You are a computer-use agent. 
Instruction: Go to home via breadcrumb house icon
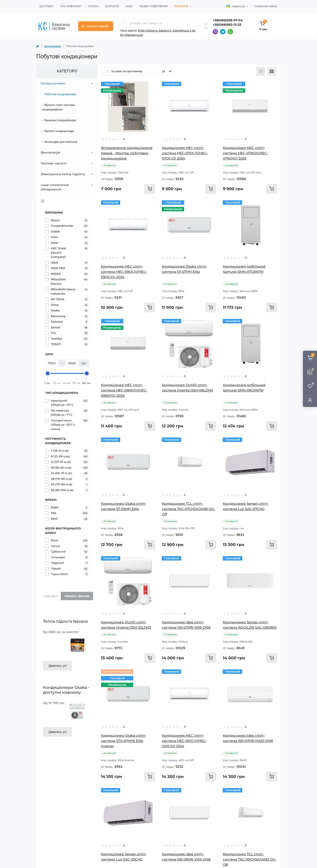point(38,46)
